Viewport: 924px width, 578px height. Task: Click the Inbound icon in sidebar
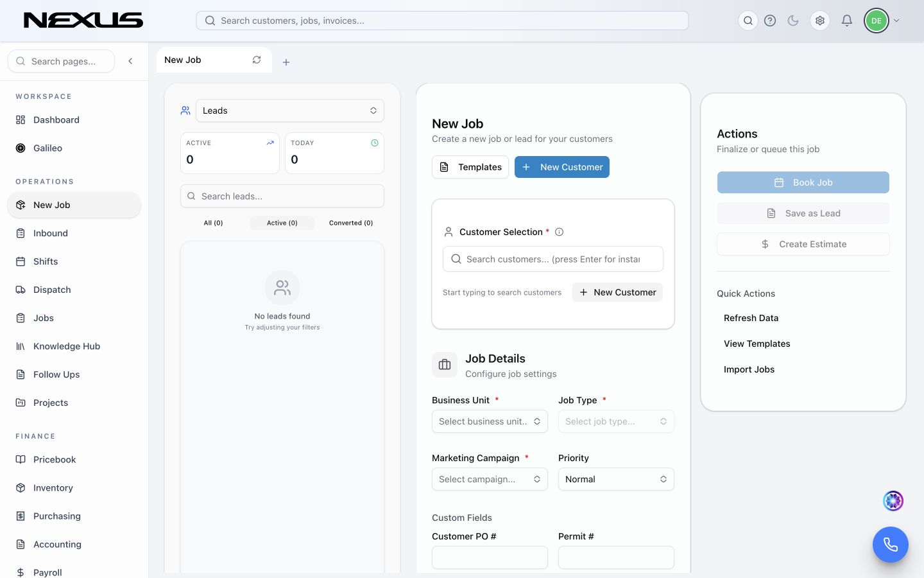coord(21,233)
